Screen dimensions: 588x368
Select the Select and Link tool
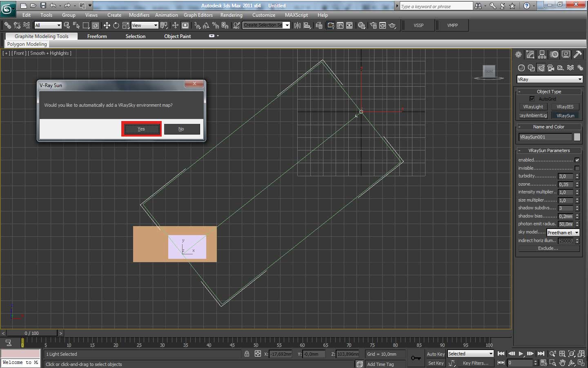point(7,25)
